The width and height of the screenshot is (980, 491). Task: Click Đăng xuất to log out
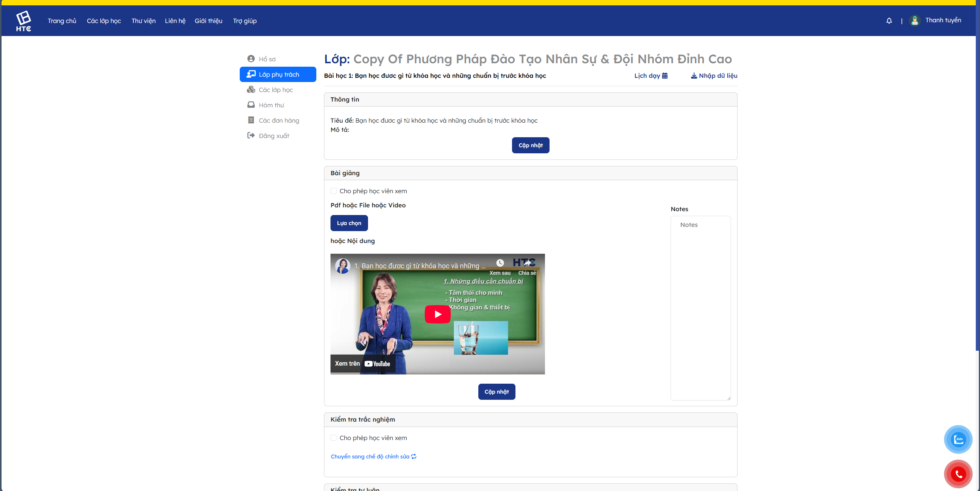[x=274, y=136]
